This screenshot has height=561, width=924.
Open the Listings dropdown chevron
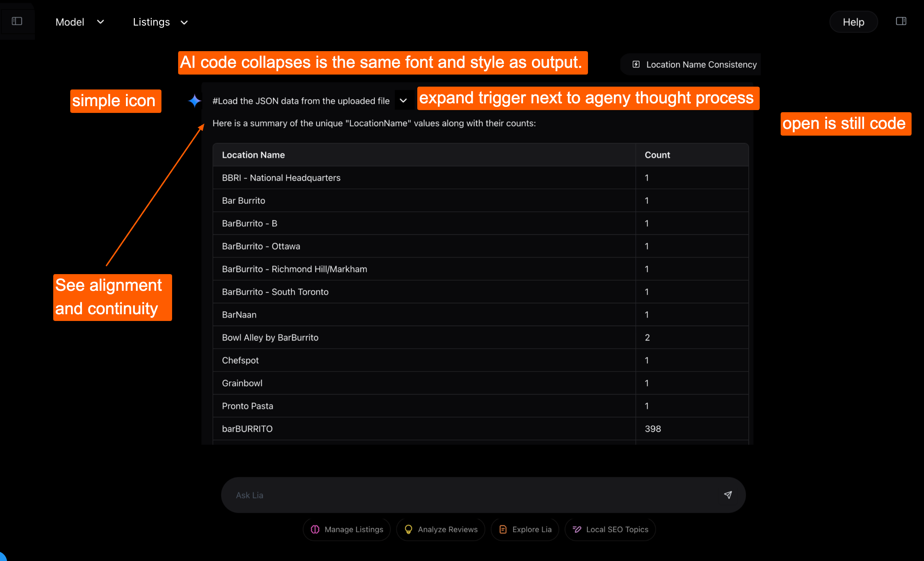tap(184, 22)
